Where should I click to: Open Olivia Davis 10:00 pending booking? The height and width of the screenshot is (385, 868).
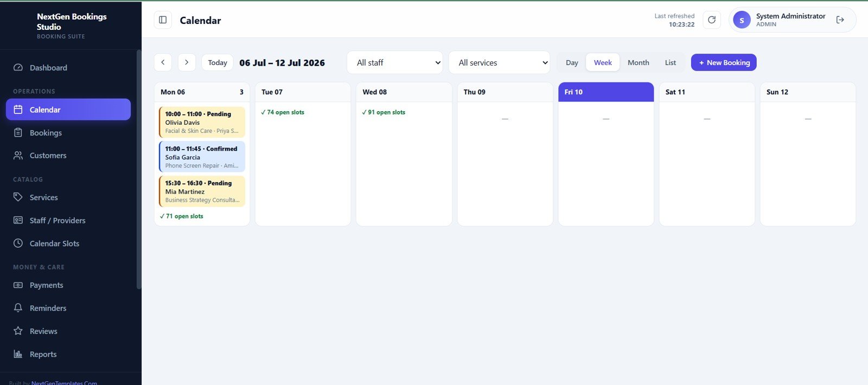(202, 123)
